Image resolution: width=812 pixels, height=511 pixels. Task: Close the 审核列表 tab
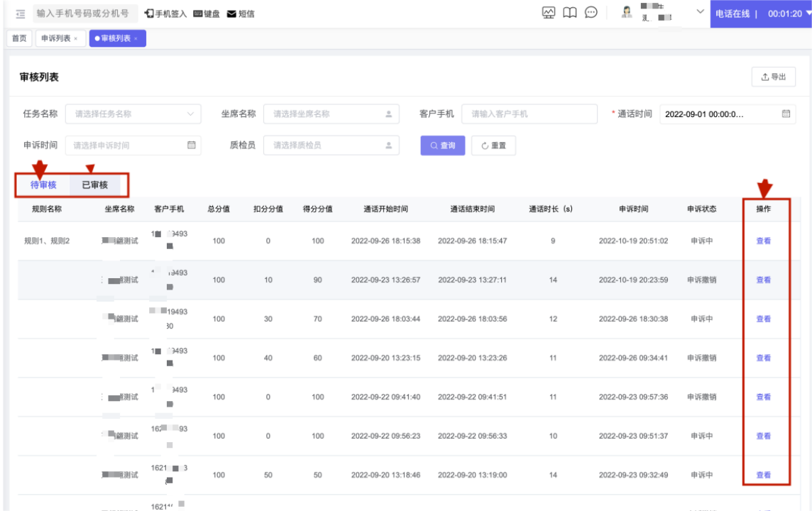tap(136, 39)
